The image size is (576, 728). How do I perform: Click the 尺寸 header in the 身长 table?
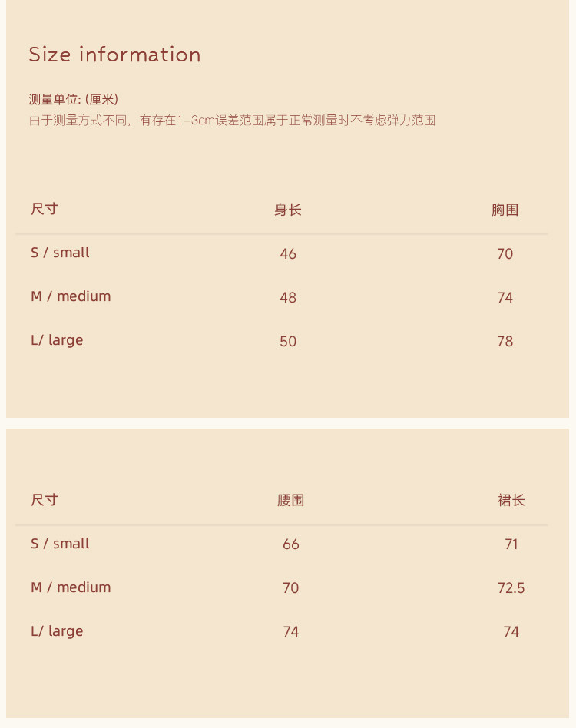pos(45,209)
